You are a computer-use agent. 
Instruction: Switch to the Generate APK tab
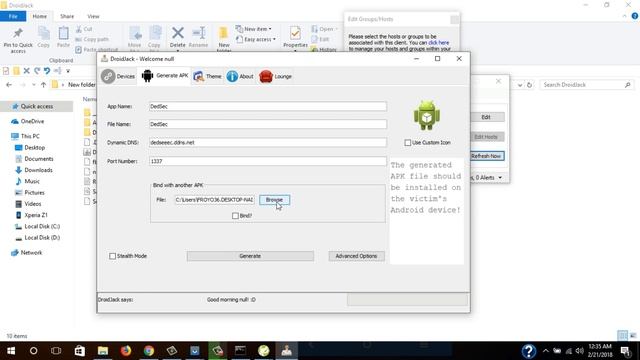click(164, 76)
